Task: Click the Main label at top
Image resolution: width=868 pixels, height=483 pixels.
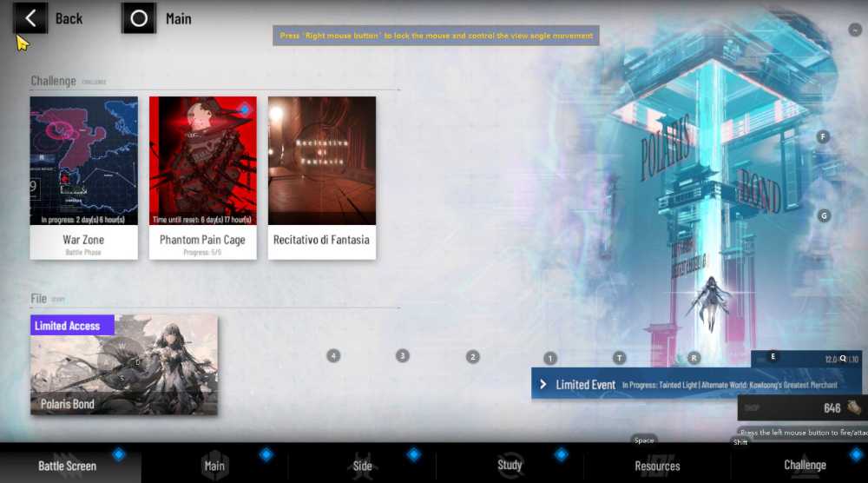Action: pos(178,19)
